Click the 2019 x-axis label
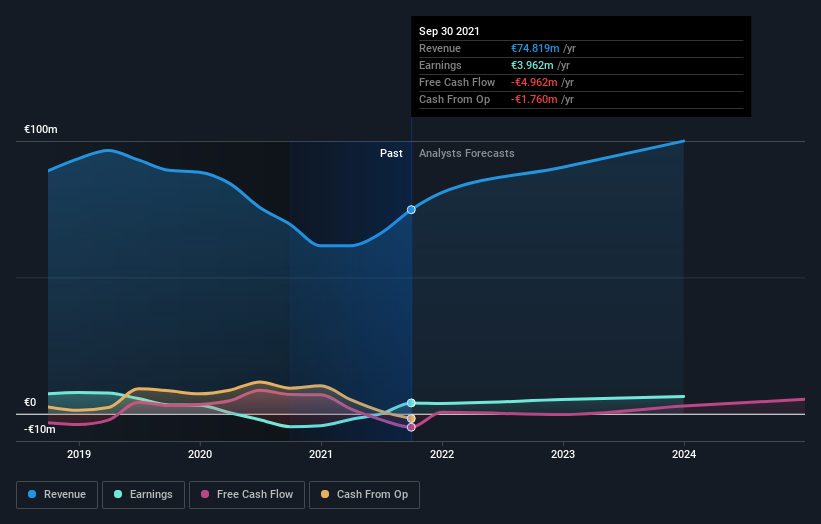The width and height of the screenshot is (821, 524). tap(79, 454)
